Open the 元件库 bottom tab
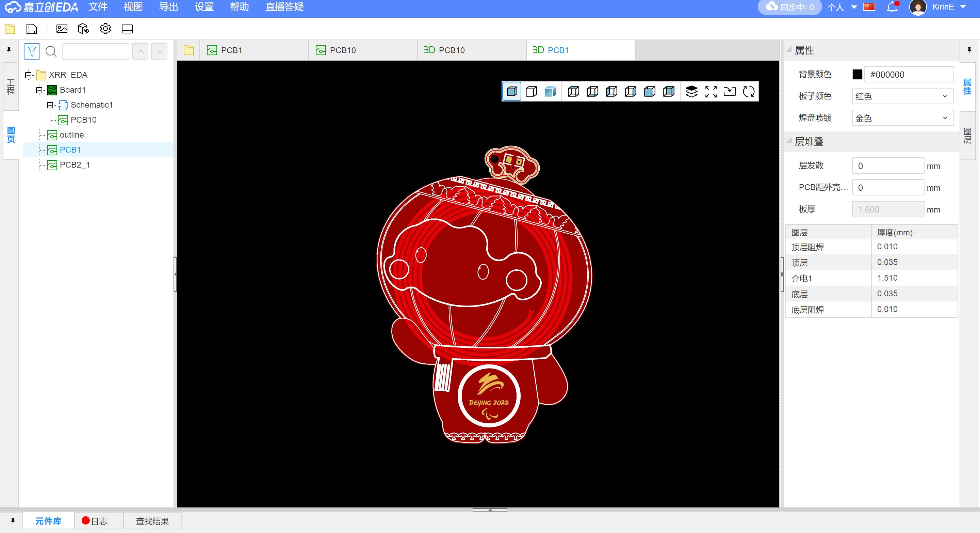Screen dimensions: 980x533 click(48, 521)
